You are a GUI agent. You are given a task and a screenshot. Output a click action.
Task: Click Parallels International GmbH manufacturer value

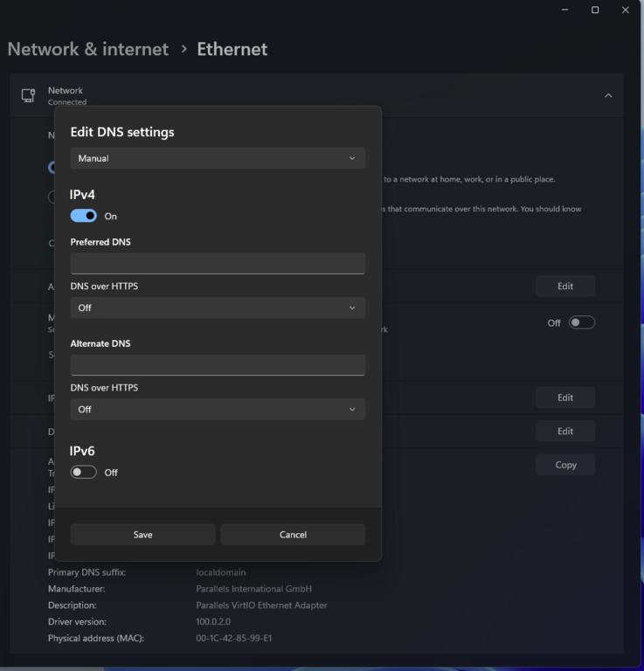click(x=253, y=589)
